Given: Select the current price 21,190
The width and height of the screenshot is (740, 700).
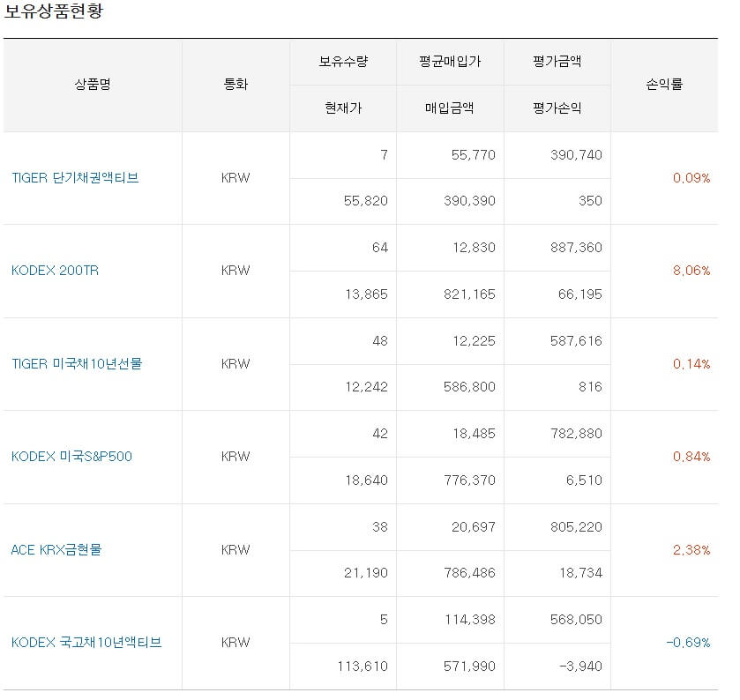Looking at the screenshot, I should click(x=366, y=573).
